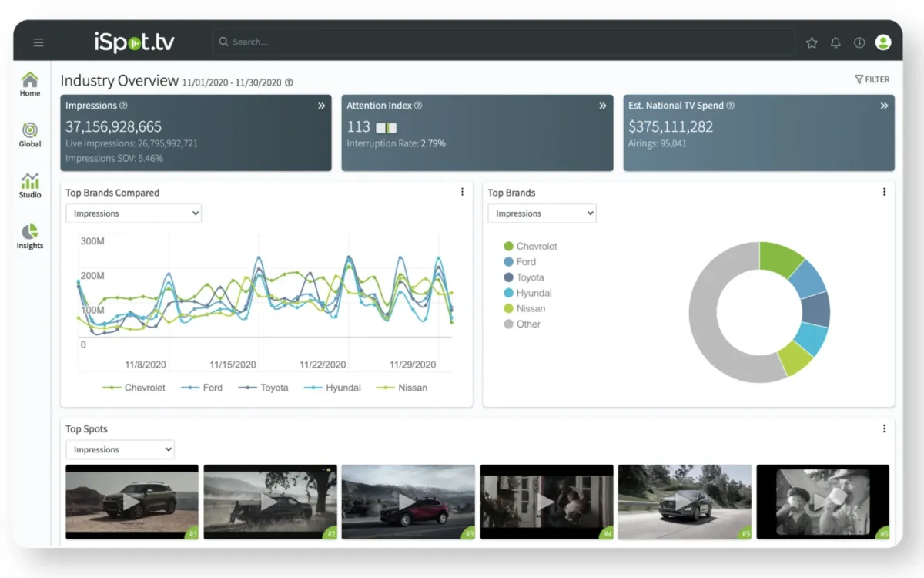Click the FILTER button

point(872,79)
